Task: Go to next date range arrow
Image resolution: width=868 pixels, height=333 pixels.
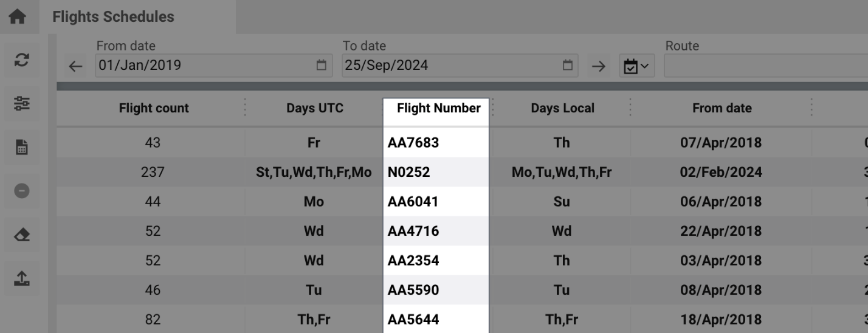Action: [599, 66]
